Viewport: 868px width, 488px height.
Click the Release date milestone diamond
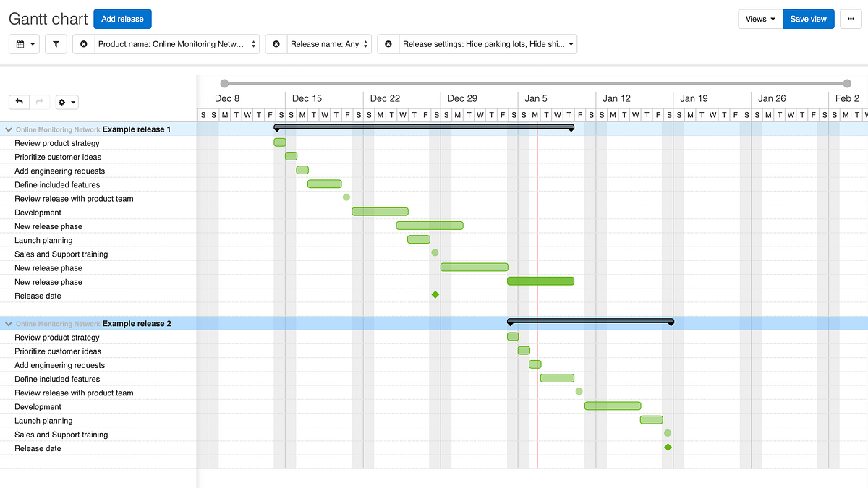pos(435,294)
